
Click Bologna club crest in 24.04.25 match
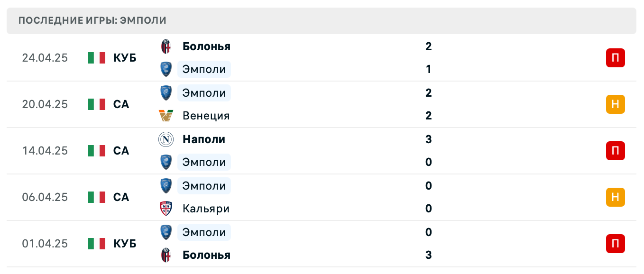click(x=166, y=46)
